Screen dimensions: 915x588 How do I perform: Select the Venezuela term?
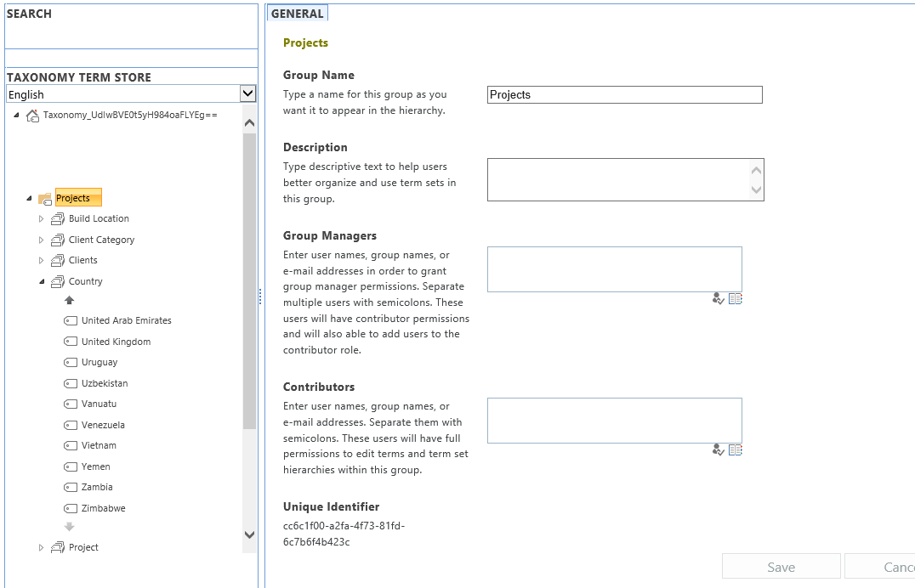click(103, 425)
